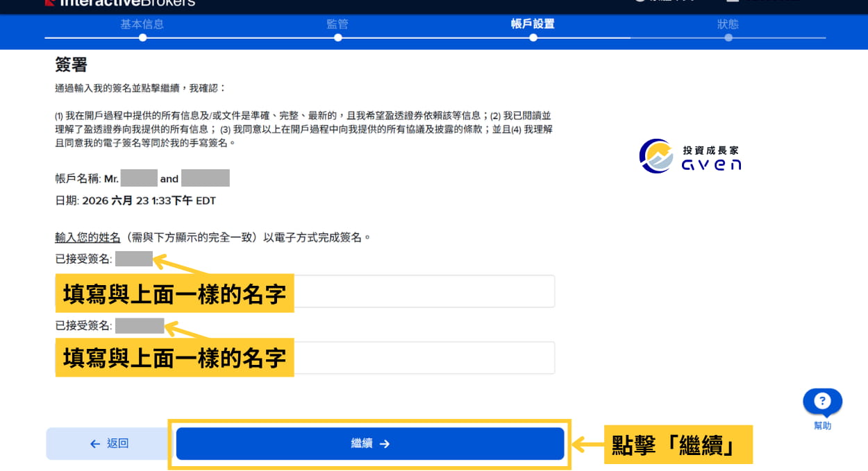Click the date line 日期: 2026 六月 23
This screenshot has width=868, height=471.
135,201
